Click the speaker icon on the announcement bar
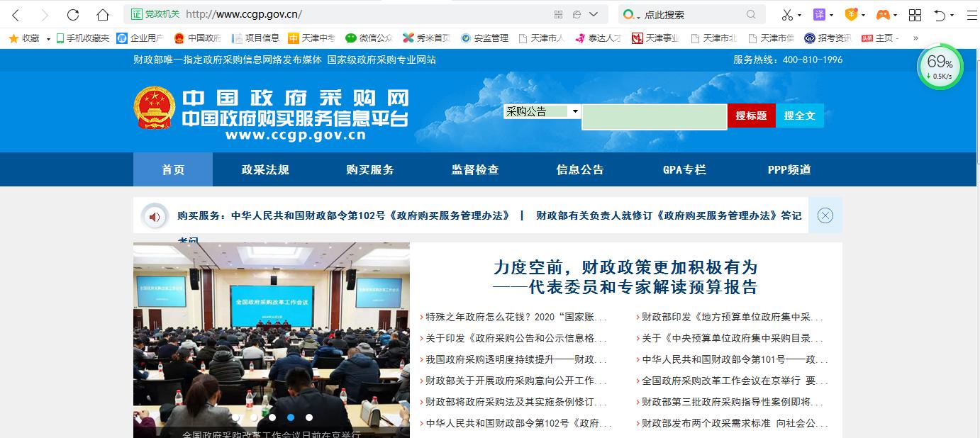The height and width of the screenshot is (438, 980). [x=155, y=215]
